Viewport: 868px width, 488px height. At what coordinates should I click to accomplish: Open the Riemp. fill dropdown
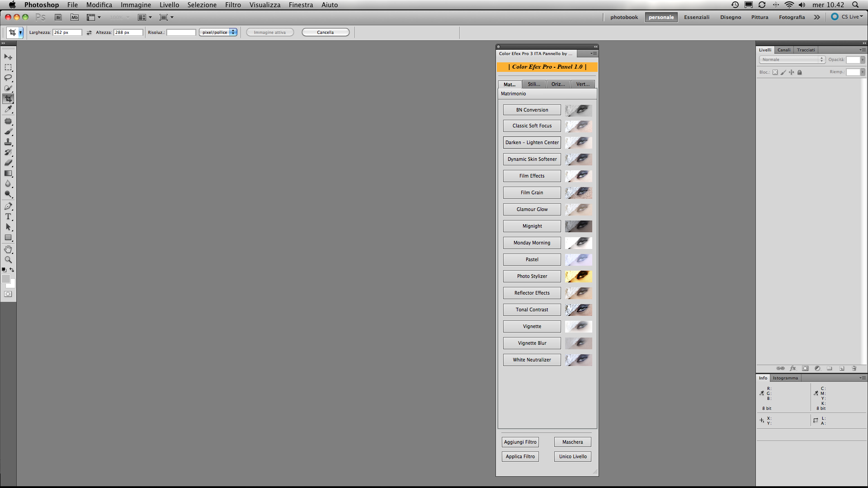863,72
